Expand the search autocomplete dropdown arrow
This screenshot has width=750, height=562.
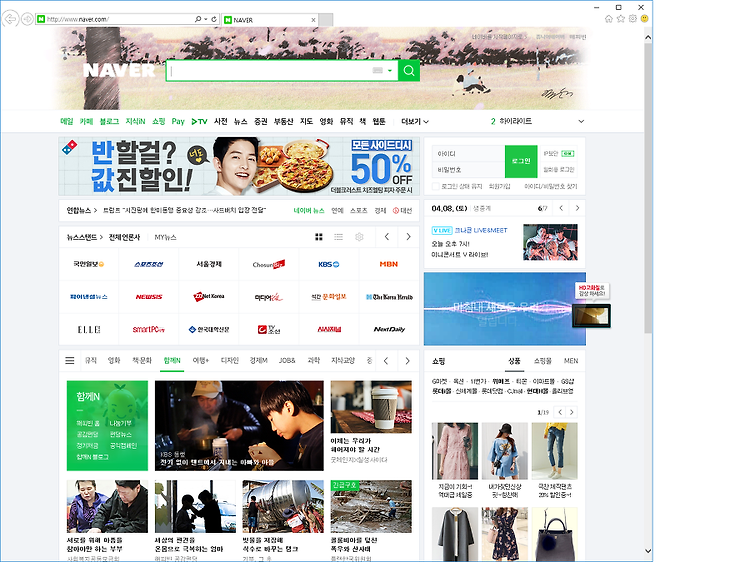(390, 71)
